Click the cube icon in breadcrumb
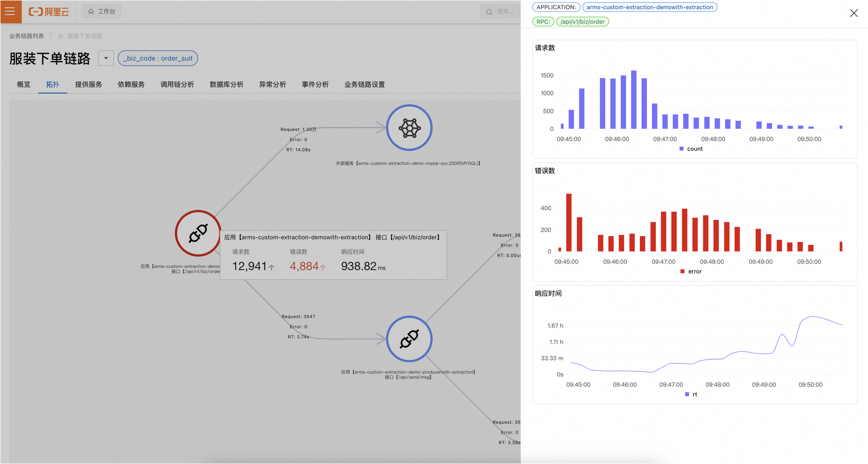 (61, 36)
